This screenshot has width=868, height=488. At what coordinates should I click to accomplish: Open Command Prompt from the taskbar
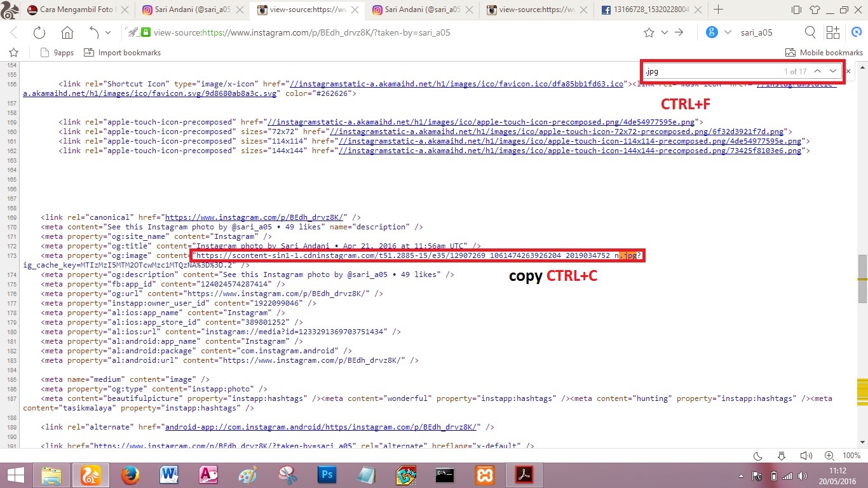point(445,475)
